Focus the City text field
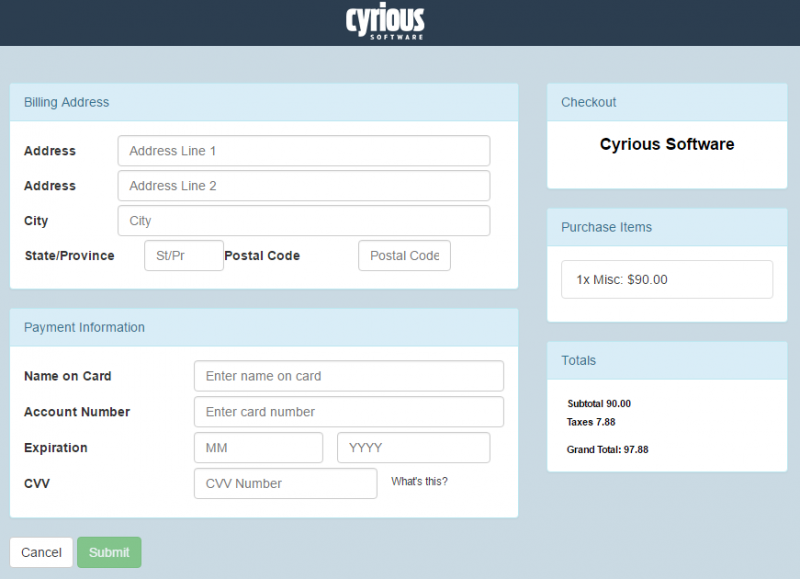 coord(304,221)
